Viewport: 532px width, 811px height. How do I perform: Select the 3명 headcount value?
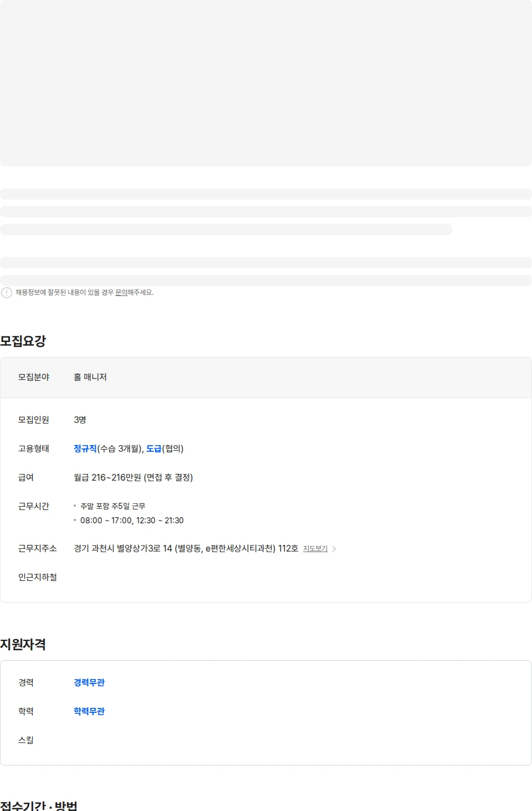click(80, 420)
